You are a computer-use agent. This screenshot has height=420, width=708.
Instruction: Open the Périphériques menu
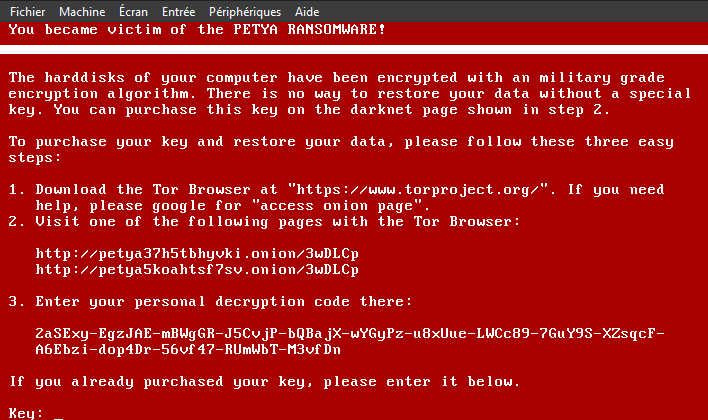[245, 12]
